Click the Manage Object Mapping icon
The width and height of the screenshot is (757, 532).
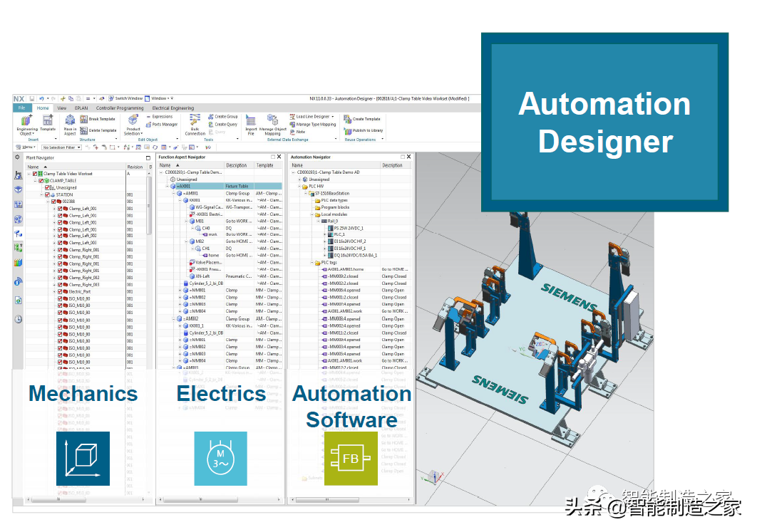(x=272, y=121)
